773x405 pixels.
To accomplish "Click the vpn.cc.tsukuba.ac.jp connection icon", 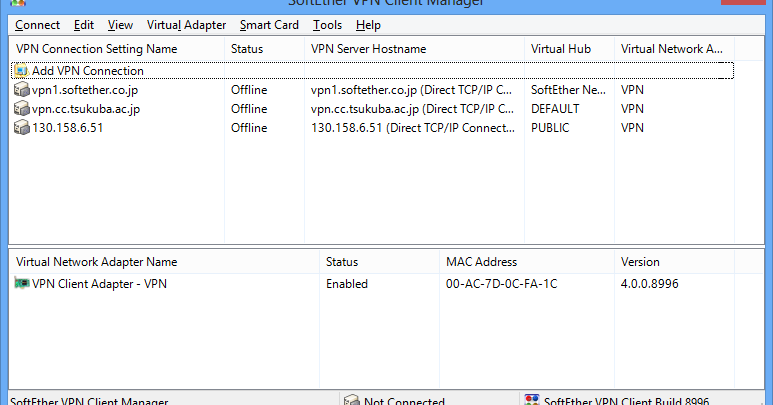I will [x=21, y=108].
